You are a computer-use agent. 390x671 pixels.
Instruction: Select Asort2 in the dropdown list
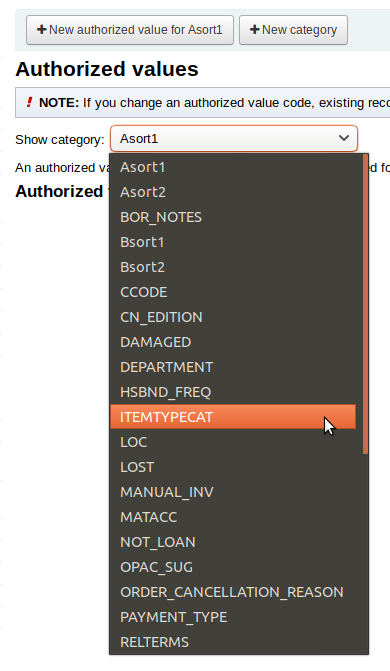click(x=233, y=192)
